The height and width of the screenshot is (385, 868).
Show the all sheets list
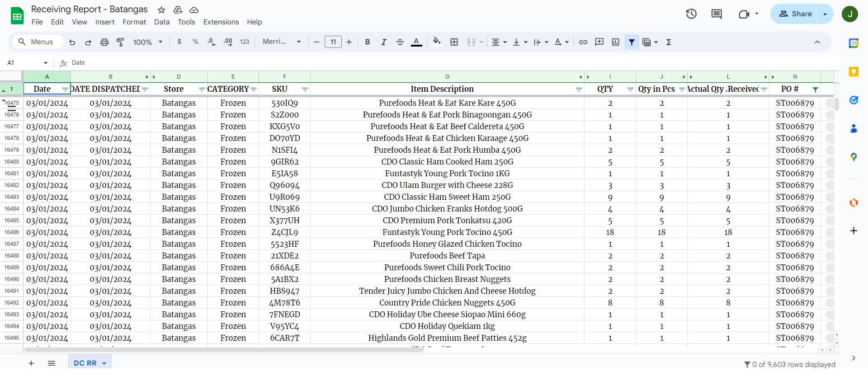coord(52,363)
